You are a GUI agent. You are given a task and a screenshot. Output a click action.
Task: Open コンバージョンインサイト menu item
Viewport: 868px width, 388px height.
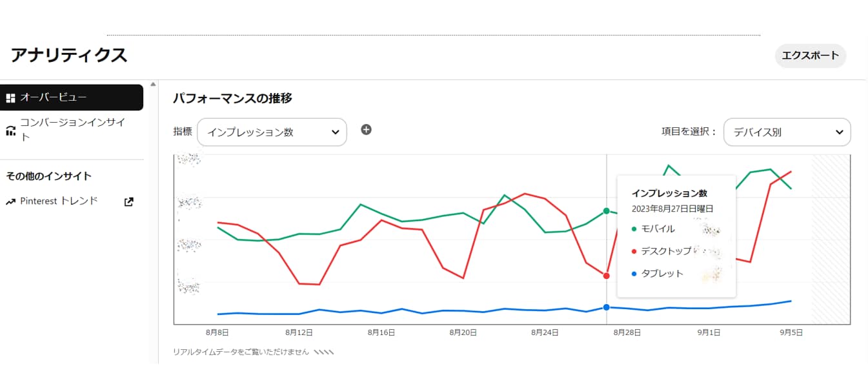coord(72,129)
